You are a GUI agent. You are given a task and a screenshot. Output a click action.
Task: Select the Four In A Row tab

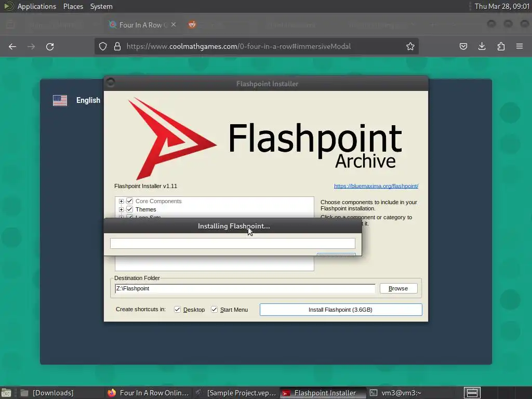point(142,25)
